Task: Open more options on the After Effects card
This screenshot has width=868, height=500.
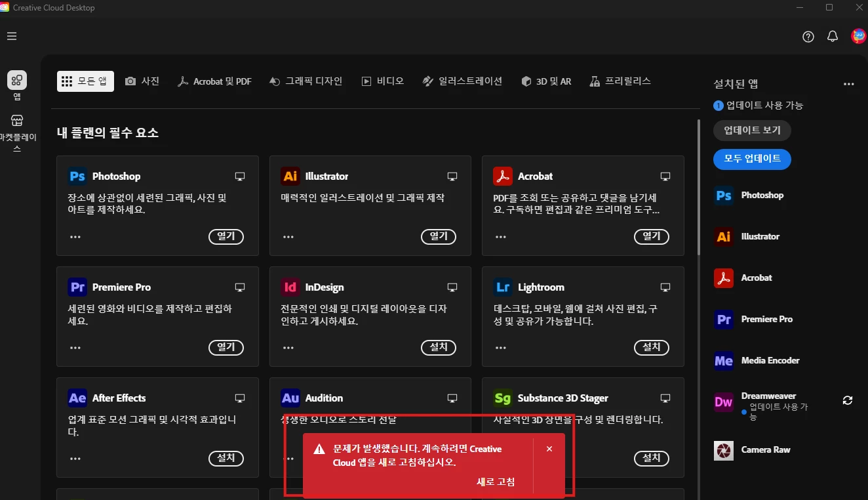Action: [75, 459]
